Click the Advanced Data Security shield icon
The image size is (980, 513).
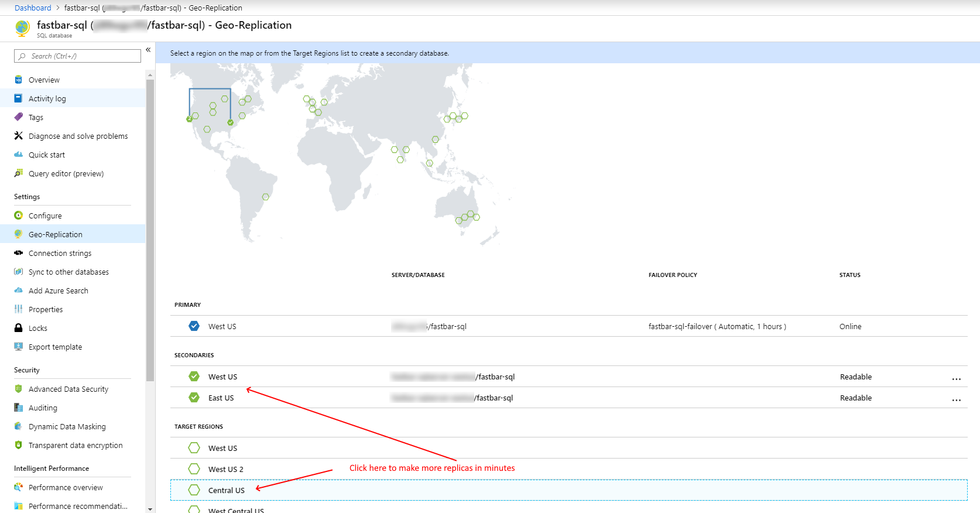[x=19, y=389]
